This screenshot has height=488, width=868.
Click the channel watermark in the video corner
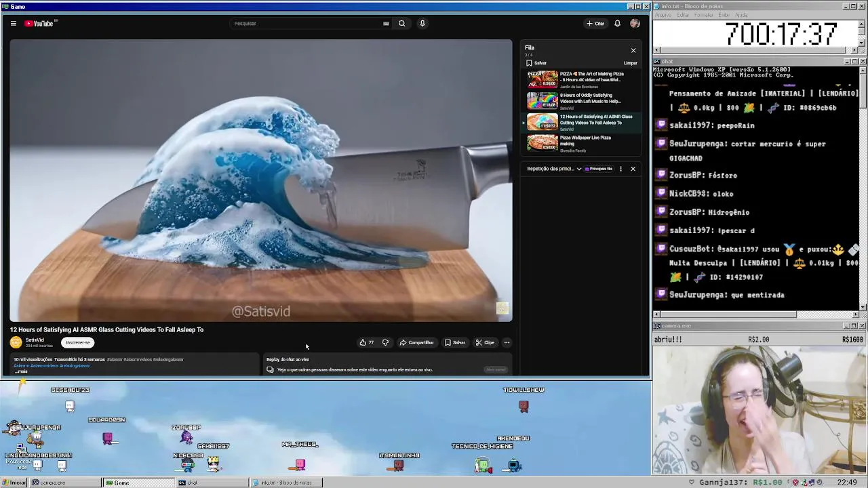[502, 308]
